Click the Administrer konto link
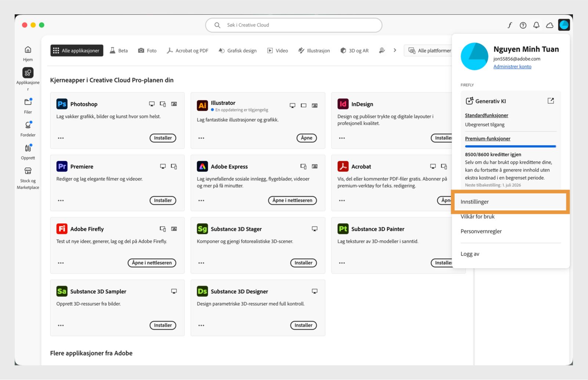Image resolution: width=588 pixels, height=380 pixels. click(512, 67)
